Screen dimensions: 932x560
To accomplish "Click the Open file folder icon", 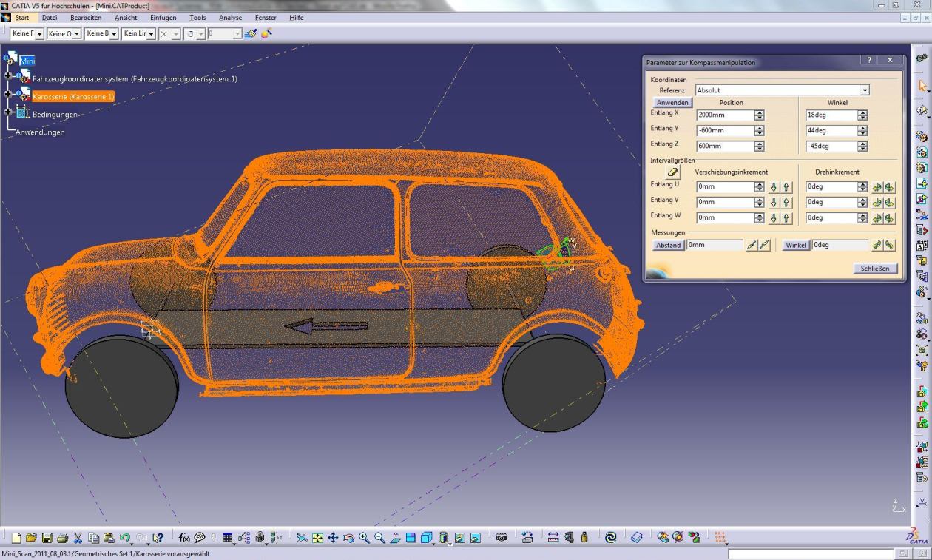I will [x=31, y=538].
